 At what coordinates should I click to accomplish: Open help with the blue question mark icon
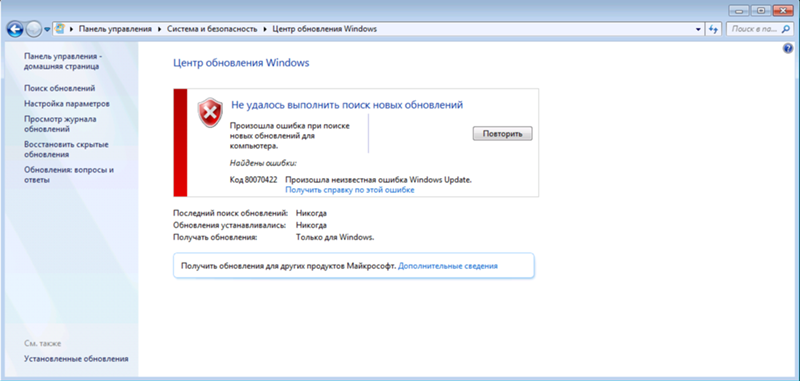pos(787,49)
